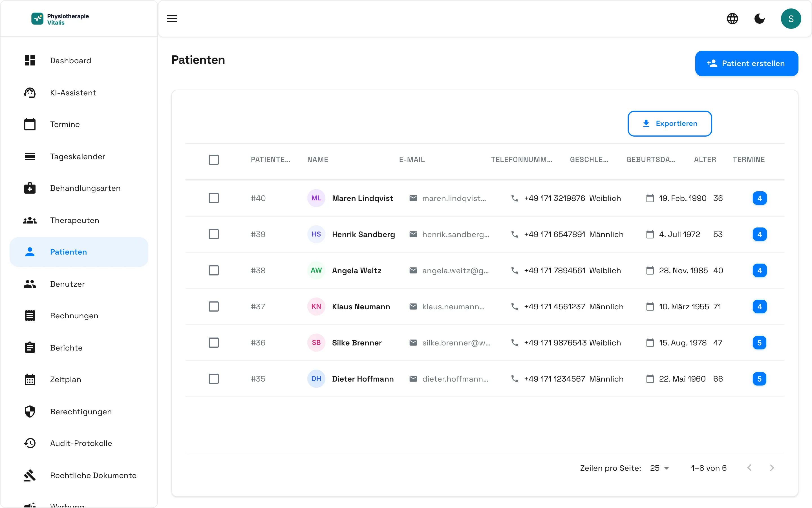Go to the previous page chevron
This screenshot has height=508, width=812.
(x=749, y=468)
